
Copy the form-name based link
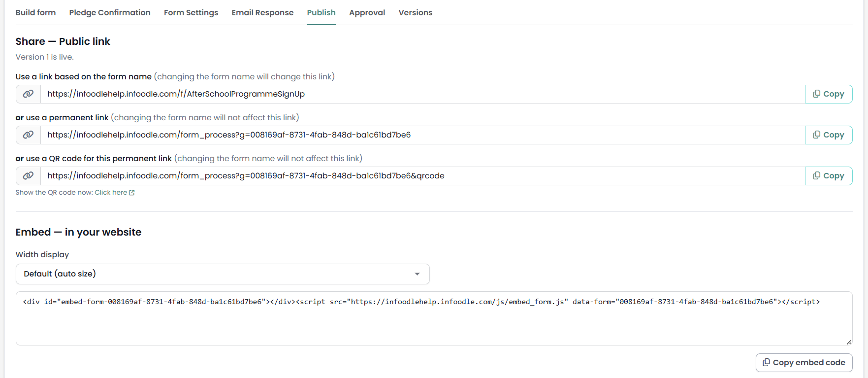click(x=829, y=94)
